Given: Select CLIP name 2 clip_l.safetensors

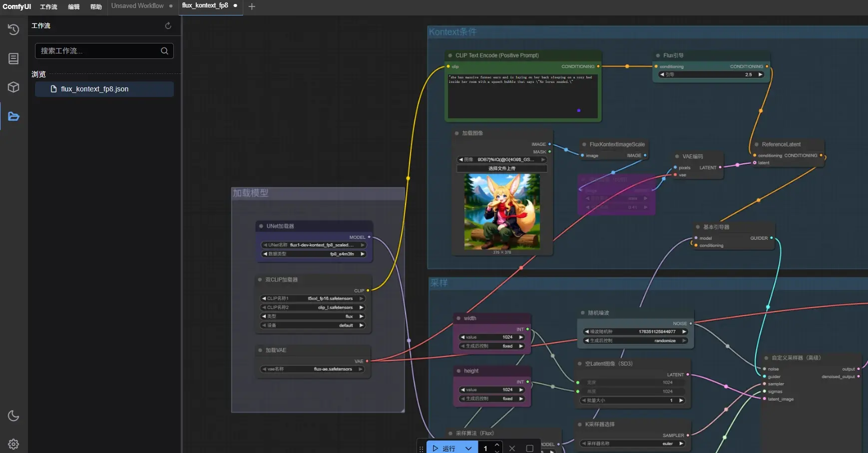Looking at the screenshot, I should [x=313, y=307].
